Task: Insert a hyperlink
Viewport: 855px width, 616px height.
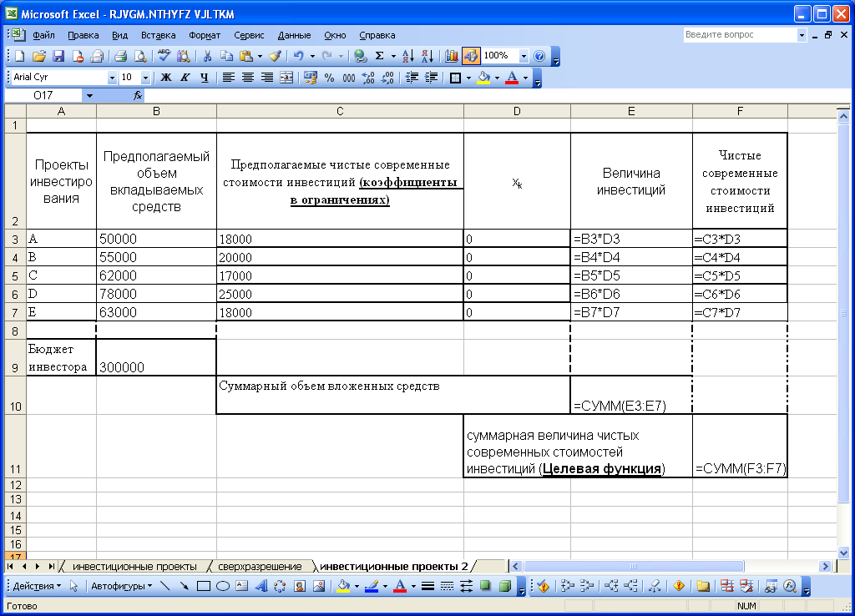Action: point(360,56)
